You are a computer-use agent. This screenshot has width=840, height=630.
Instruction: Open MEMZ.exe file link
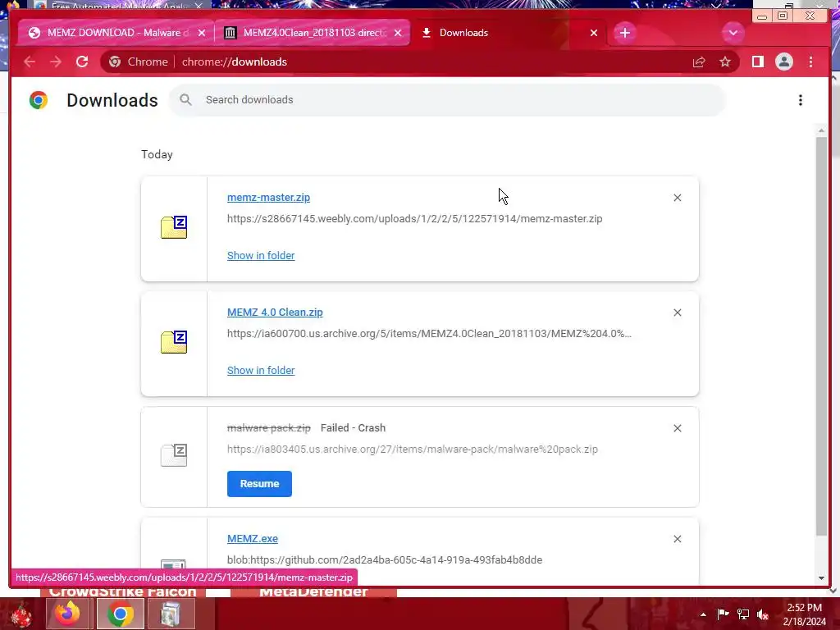(253, 538)
